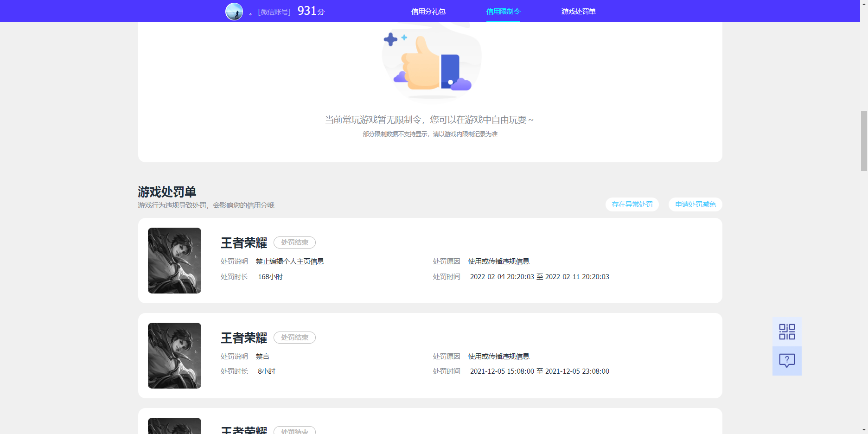Click the 禁止编辑个人主页信息 text
The image size is (868, 434).
pyautogui.click(x=290, y=262)
